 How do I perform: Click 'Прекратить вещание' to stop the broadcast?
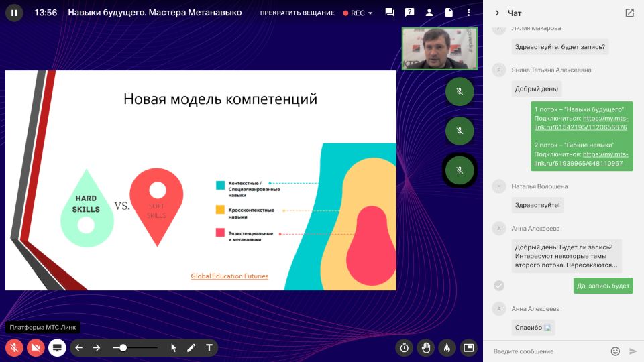pyautogui.click(x=297, y=13)
